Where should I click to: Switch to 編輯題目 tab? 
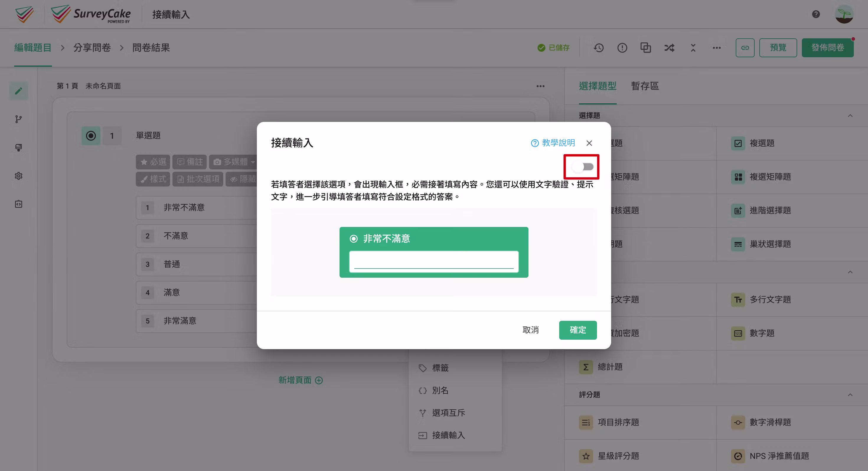tap(33, 48)
